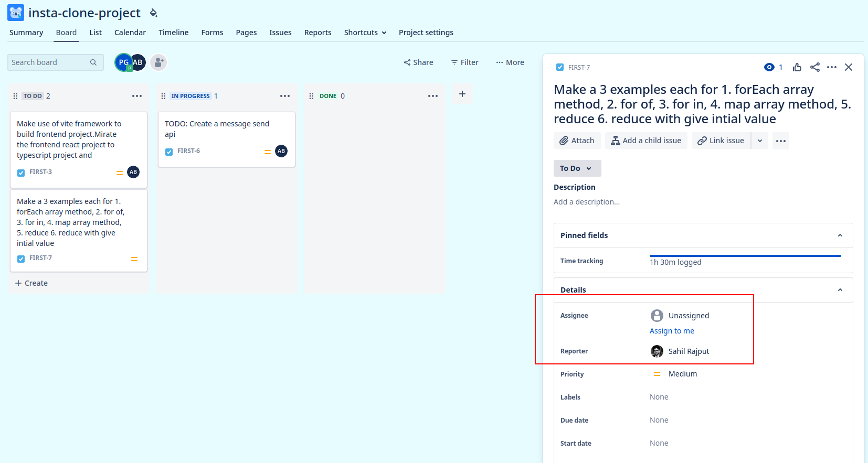Switch to the Summary tab
The width and height of the screenshot is (868, 463).
click(x=26, y=33)
